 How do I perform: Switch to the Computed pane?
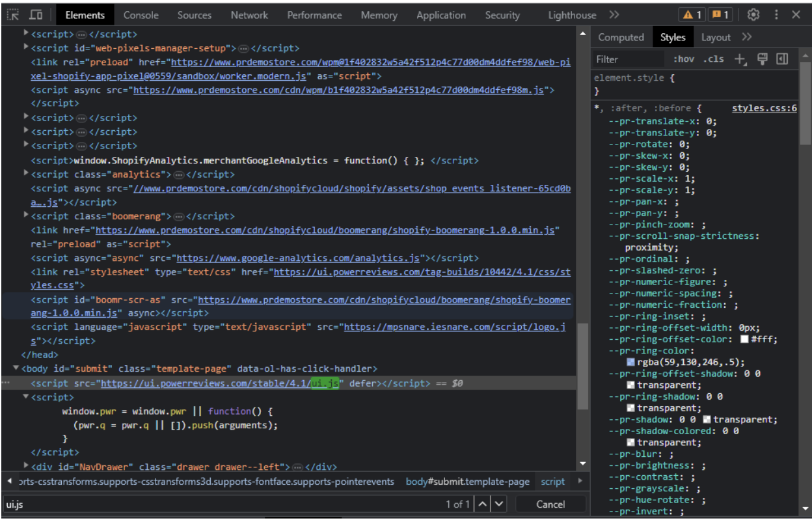click(621, 37)
